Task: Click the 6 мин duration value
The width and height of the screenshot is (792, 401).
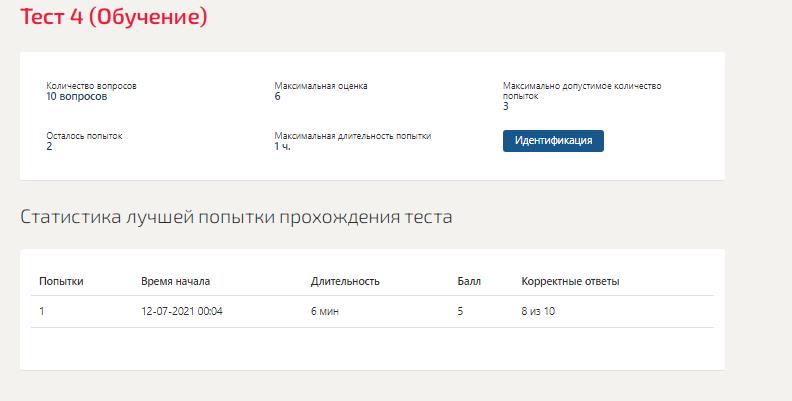Action: tap(325, 311)
